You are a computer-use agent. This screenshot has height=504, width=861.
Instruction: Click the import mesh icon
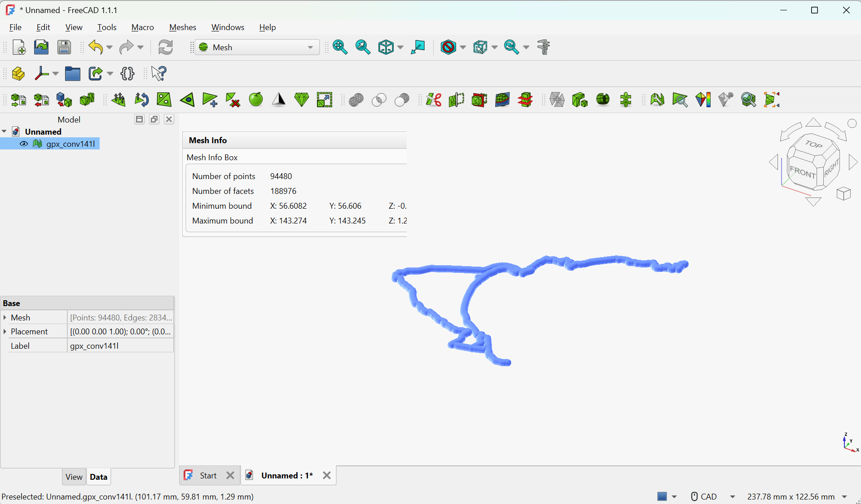tap(18, 100)
